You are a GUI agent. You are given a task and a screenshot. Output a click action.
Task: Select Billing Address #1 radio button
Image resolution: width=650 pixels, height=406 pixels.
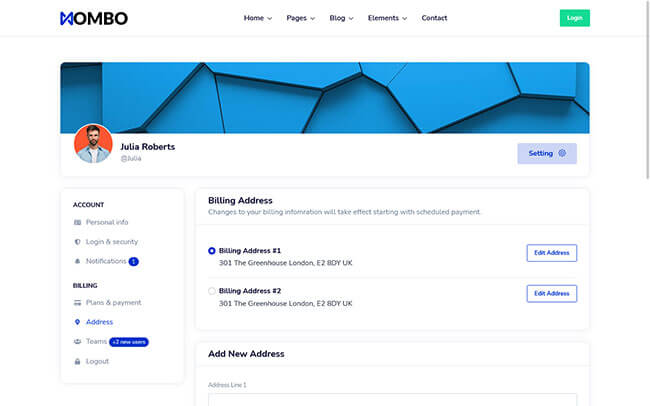[x=212, y=251]
